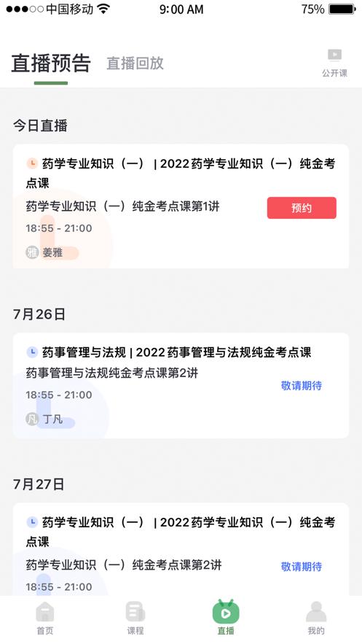Tap 敬请期待 on 7月27日 course card

(302, 567)
